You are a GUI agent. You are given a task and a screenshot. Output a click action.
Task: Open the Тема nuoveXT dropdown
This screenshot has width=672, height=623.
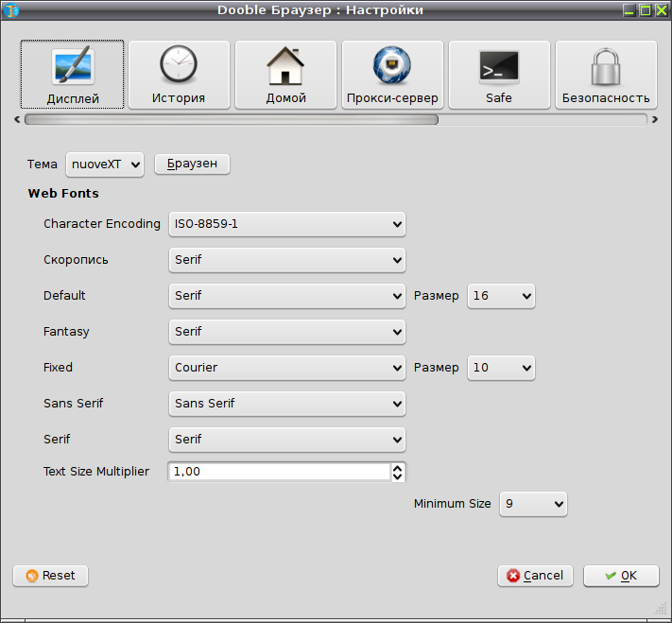click(105, 164)
